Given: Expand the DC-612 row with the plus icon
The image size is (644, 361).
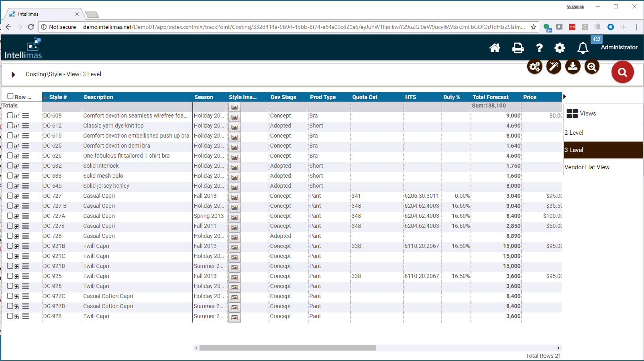Looking at the screenshot, I should pos(16,126).
